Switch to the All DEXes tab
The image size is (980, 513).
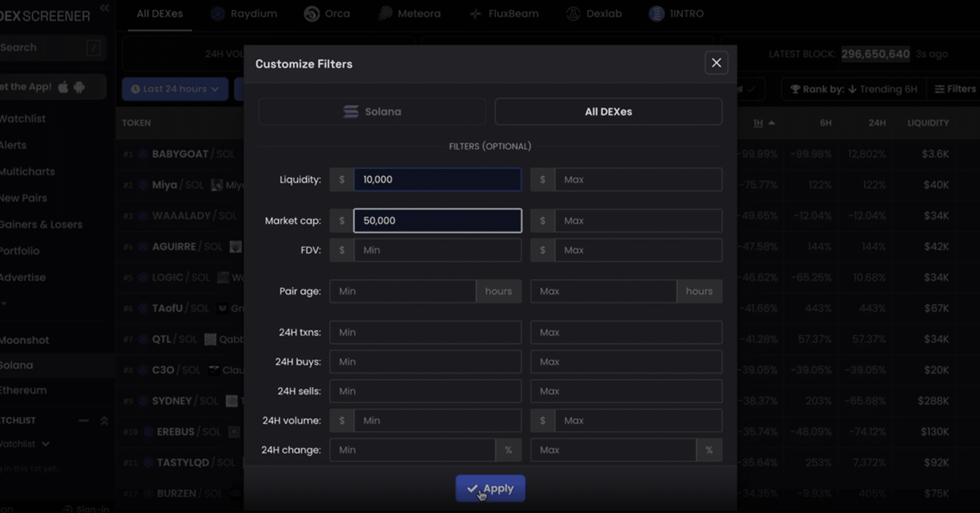click(x=159, y=14)
